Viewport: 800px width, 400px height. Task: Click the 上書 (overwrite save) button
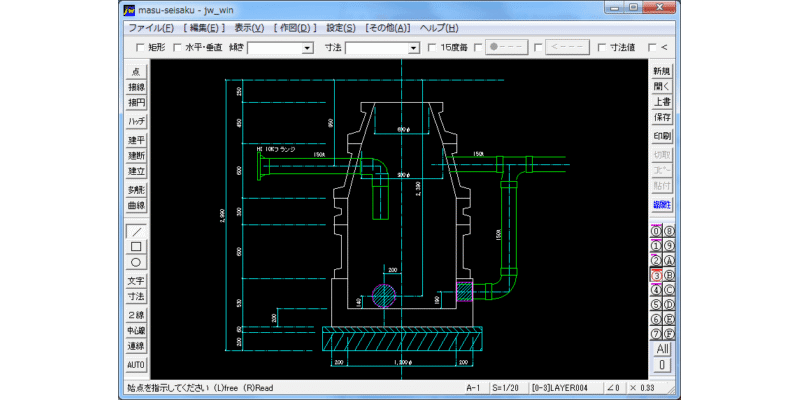662,102
